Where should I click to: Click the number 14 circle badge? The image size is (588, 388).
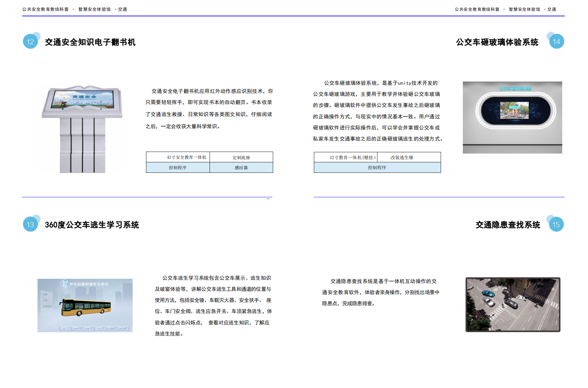tap(556, 42)
